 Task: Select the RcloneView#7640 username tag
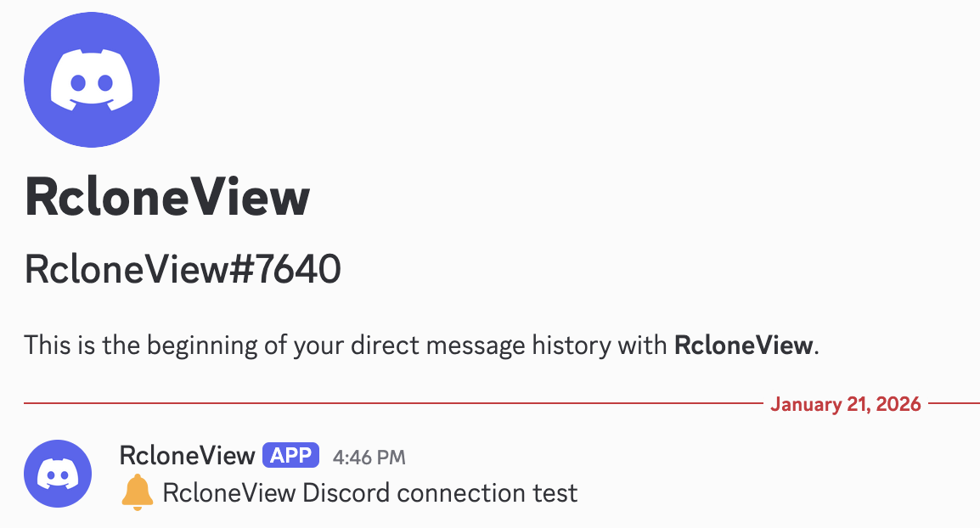[183, 271]
